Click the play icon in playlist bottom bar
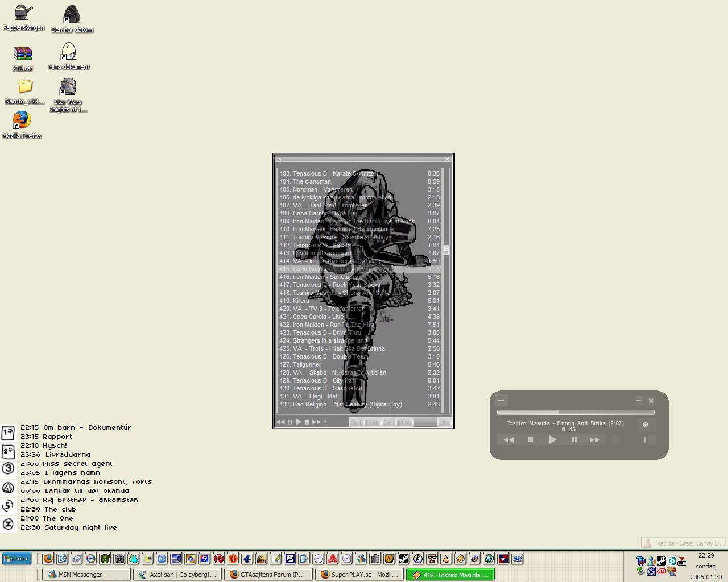 (x=299, y=422)
